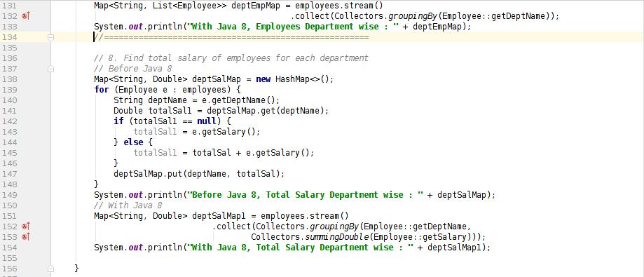
Task: Click line number 149 in the gutter
Action: [x=10, y=195]
